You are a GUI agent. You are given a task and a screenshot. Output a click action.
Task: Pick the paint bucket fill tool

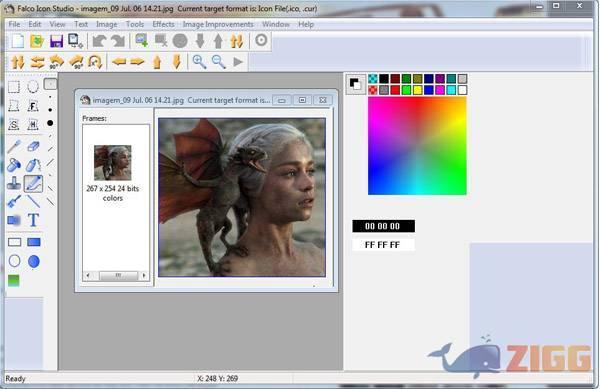tap(14, 165)
